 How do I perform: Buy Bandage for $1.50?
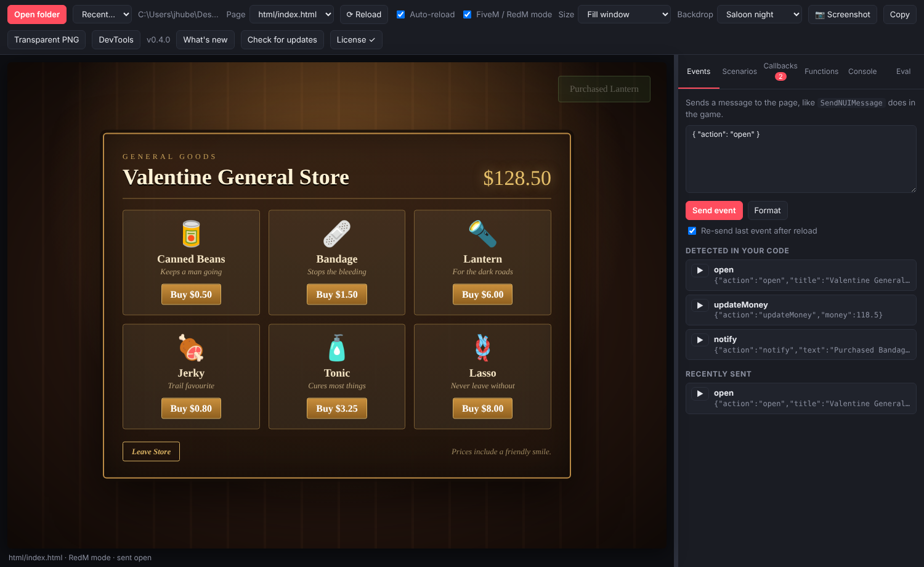(337, 295)
